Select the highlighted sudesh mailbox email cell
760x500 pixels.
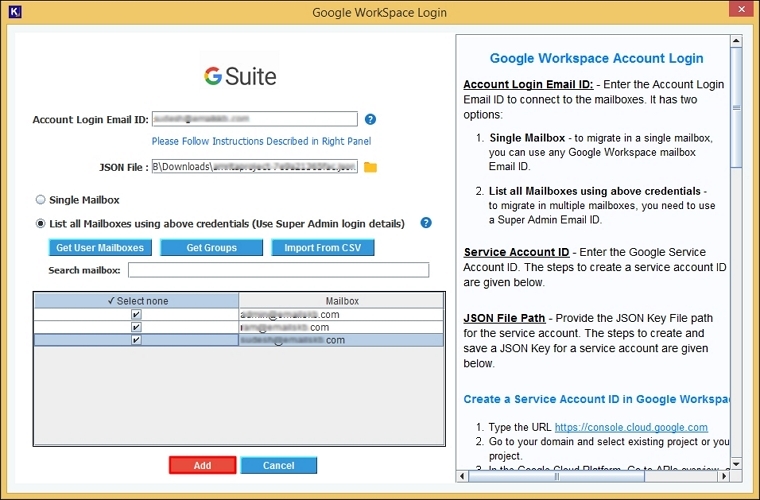coord(341,340)
